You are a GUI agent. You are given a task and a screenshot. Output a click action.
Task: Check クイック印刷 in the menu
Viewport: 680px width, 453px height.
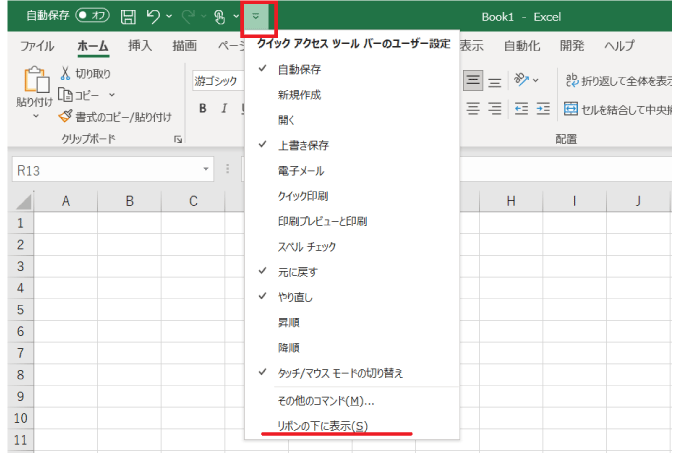coord(352,196)
